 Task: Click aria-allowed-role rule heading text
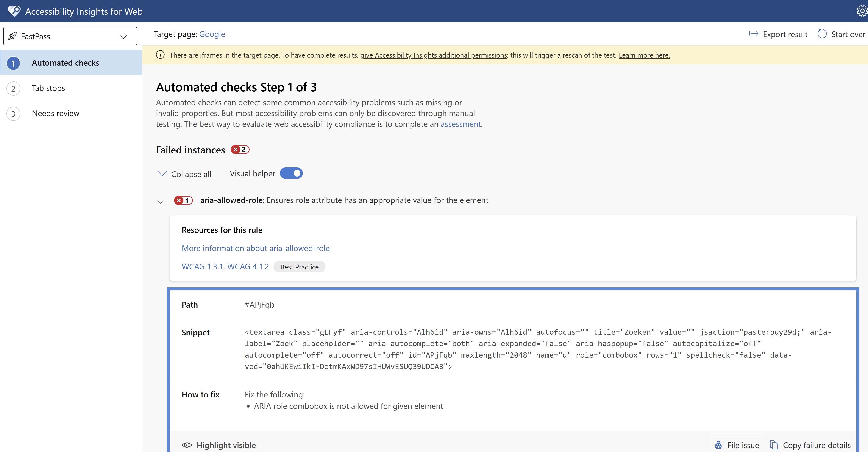pos(344,200)
